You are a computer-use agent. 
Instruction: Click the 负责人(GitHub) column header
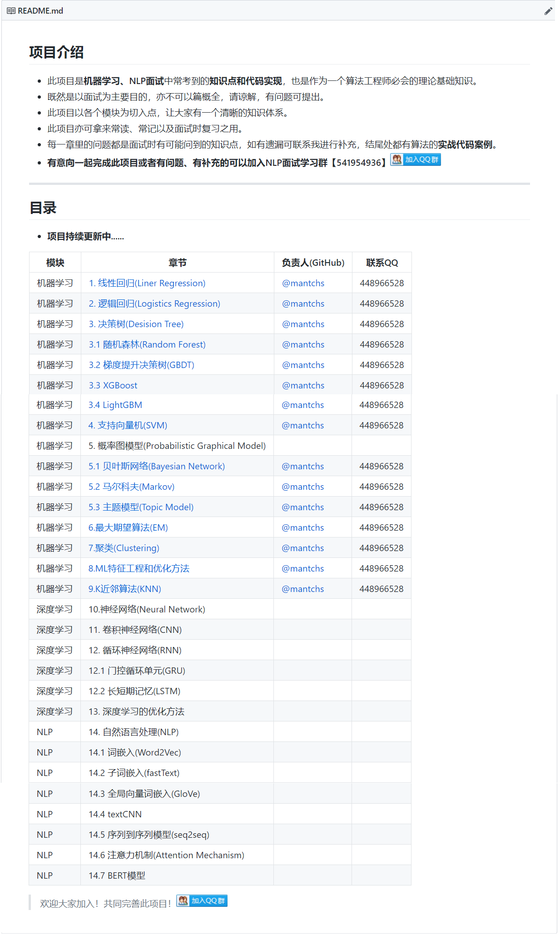(x=313, y=263)
